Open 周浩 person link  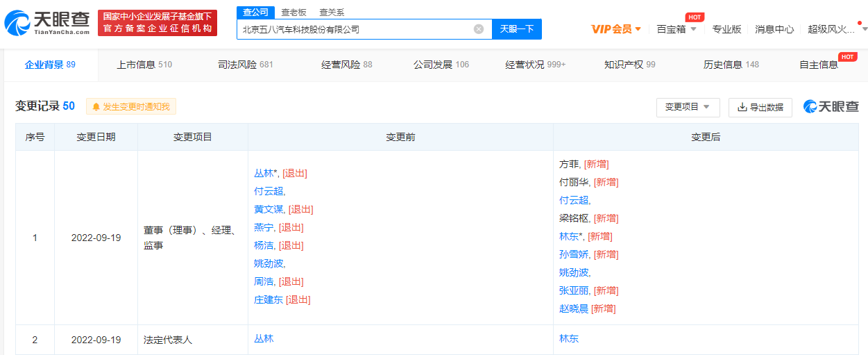(x=264, y=281)
